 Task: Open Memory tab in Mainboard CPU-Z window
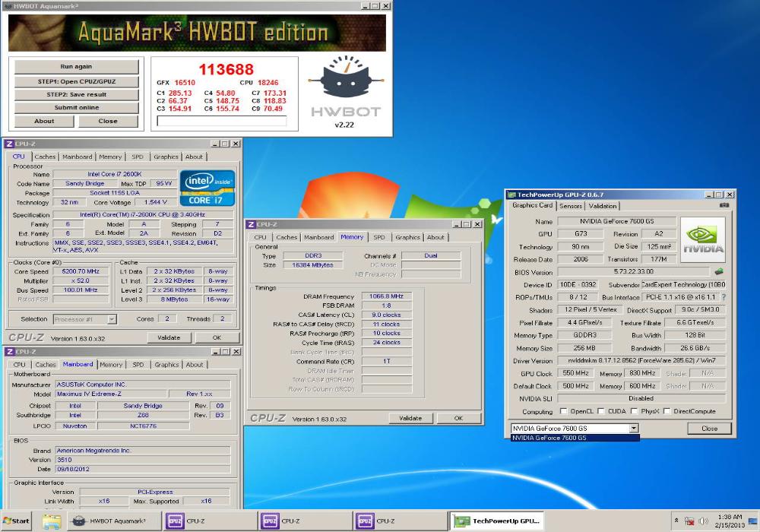(111, 365)
